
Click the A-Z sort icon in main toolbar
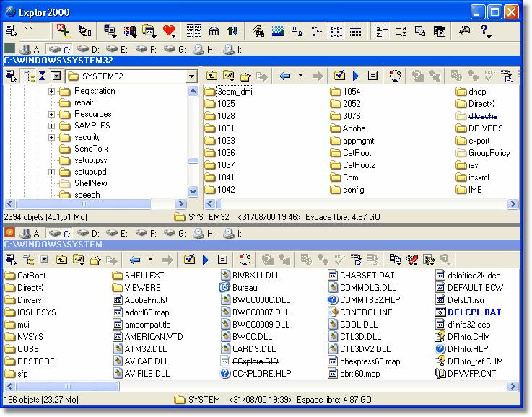tap(382, 31)
